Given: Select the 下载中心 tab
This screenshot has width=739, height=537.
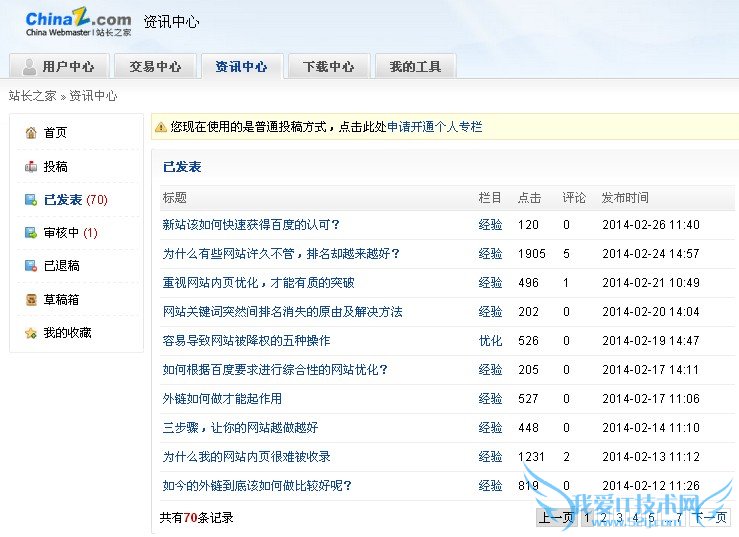Looking at the screenshot, I should (328, 67).
